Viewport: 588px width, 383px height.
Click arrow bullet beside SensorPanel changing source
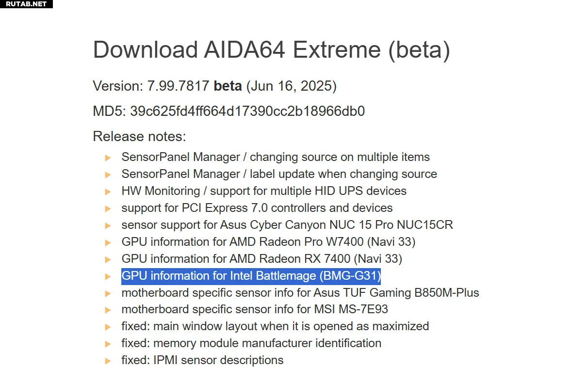pos(108,158)
